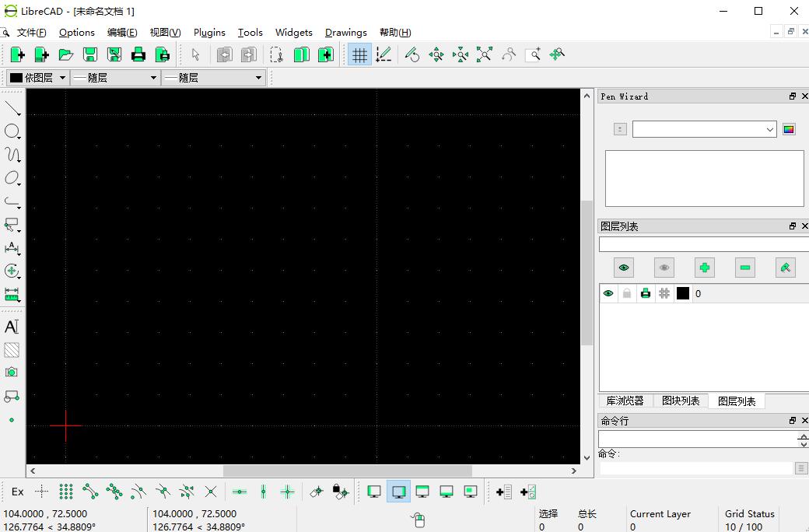
Task: Open the Plugins menu
Action: coord(209,33)
